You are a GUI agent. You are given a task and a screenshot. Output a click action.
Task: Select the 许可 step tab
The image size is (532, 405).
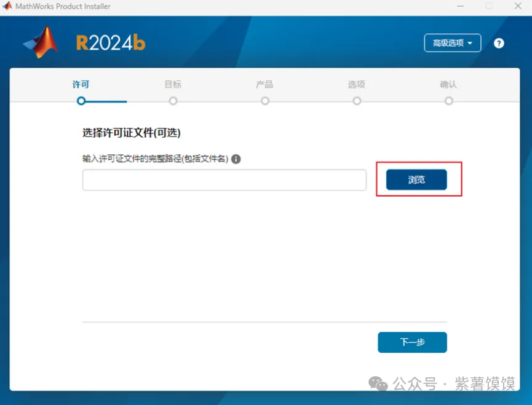tap(81, 84)
